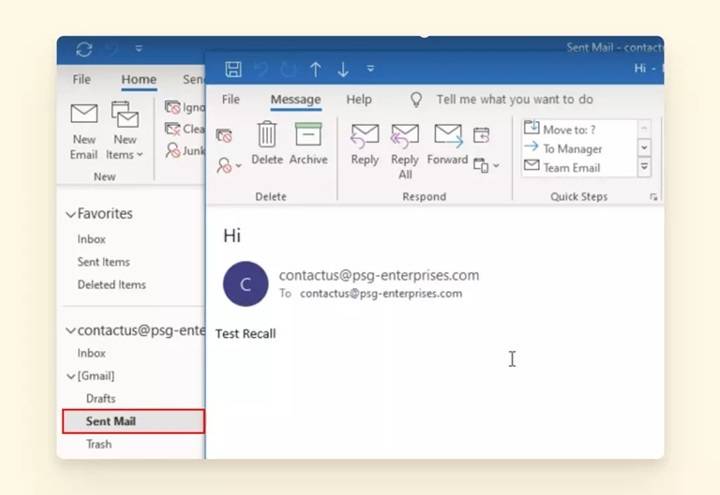
Task: Select the To Manager quick step
Action: pos(563,149)
